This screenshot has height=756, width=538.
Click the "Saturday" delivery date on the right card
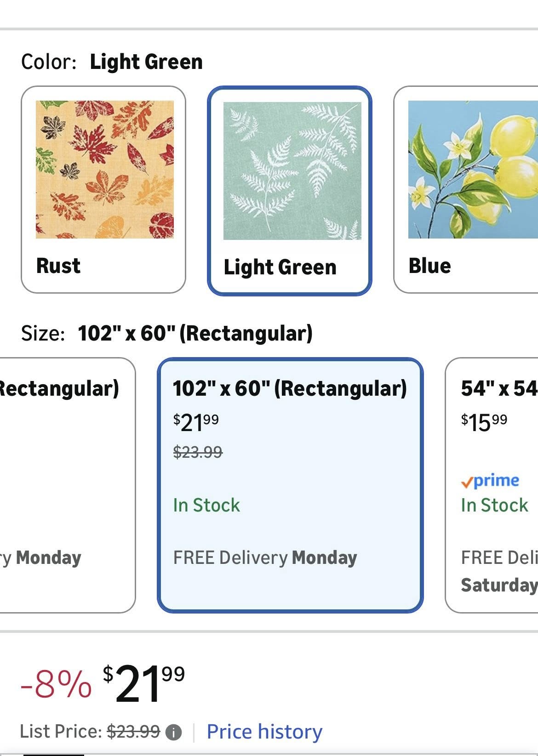point(498,585)
